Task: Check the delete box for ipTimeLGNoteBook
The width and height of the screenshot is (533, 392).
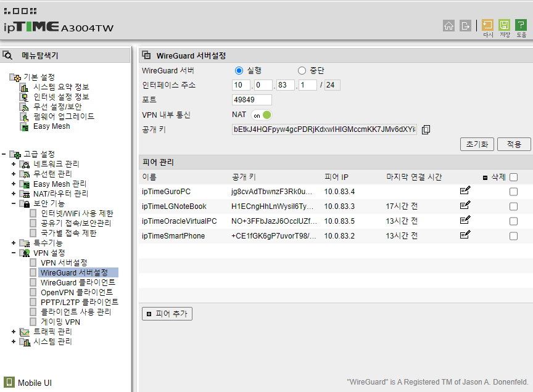Action: [x=514, y=206]
